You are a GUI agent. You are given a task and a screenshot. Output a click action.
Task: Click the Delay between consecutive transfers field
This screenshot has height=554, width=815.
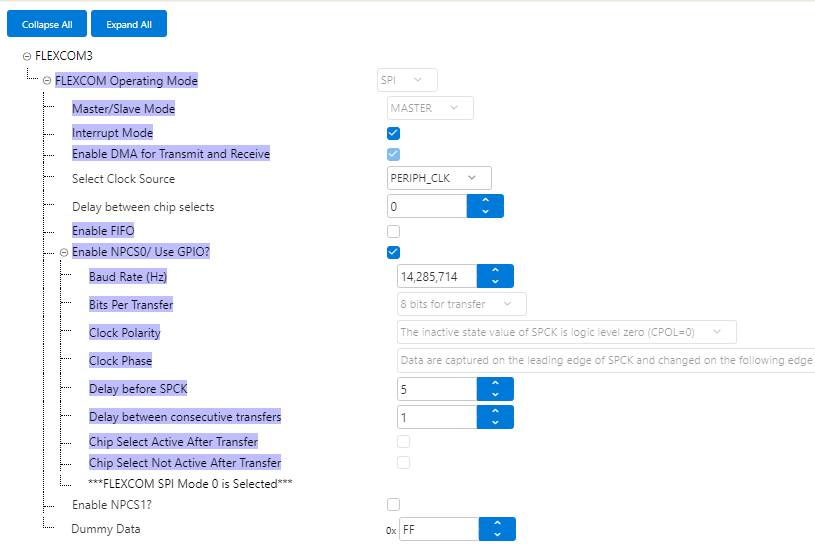click(x=437, y=417)
